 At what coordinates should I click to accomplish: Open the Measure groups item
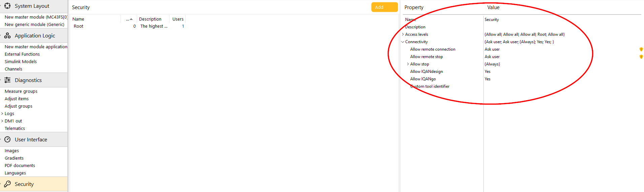21,91
